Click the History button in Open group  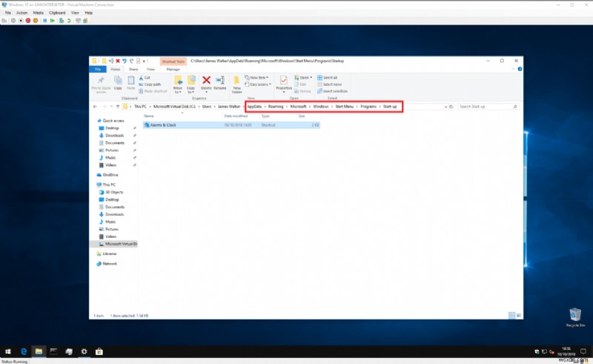pos(302,91)
